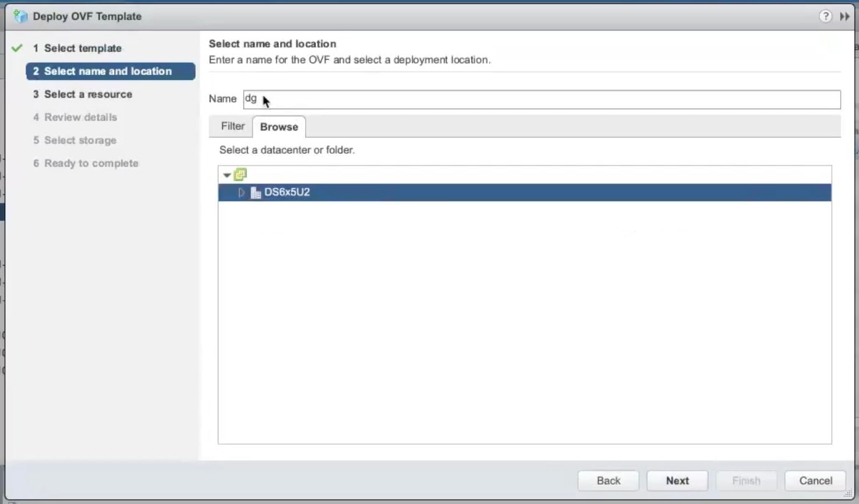Switch to the Browse tab
The width and height of the screenshot is (859, 504).
(279, 126)
